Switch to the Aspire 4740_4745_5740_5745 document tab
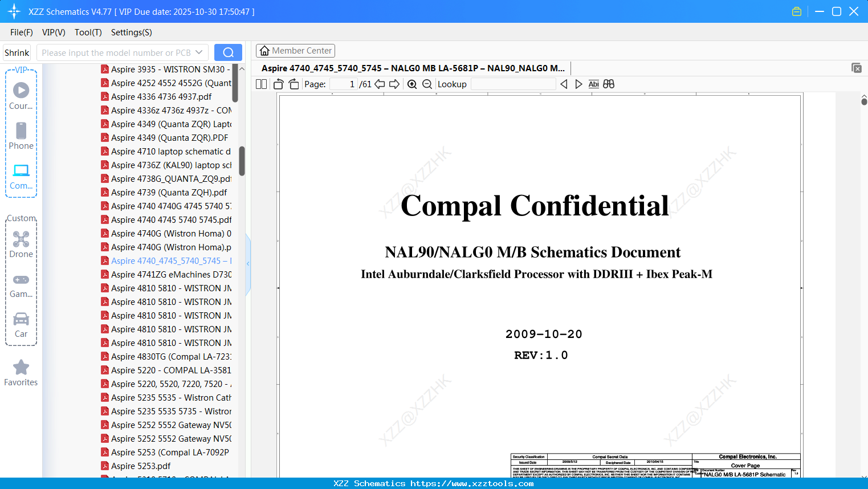Screen dimensions: 868x489 pyautogui.click(x=413, y=68)
